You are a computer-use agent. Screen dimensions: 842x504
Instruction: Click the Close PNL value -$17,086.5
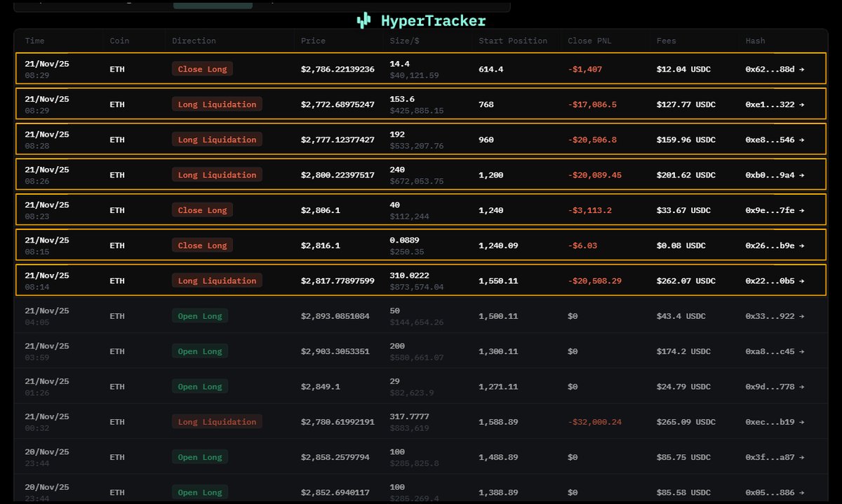tap(592, 104)
